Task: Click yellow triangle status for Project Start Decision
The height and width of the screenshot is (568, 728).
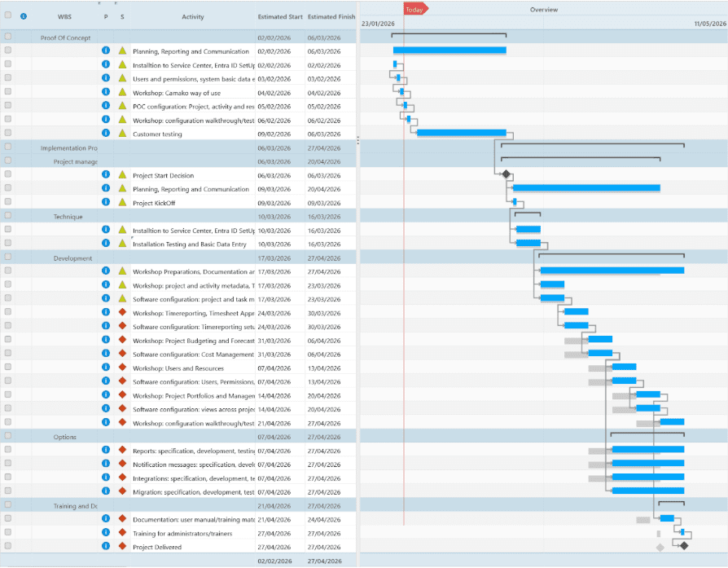Action: [x=122, y=174]
